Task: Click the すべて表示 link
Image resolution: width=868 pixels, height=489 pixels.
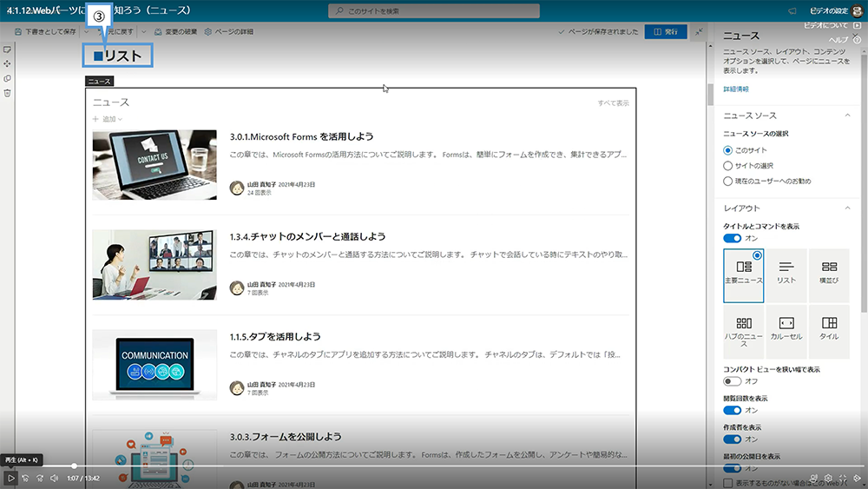Action: 613,103
